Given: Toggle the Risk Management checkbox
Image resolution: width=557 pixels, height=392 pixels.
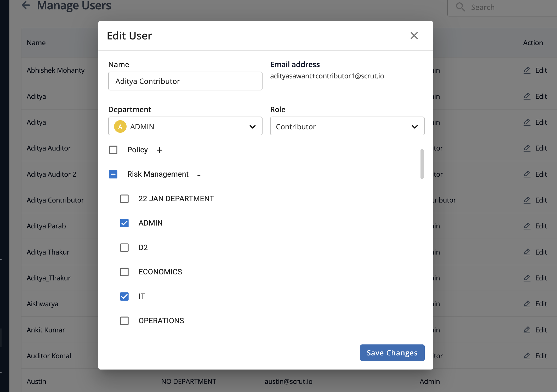Looking at the screenshot, I should tap(113, 174).
